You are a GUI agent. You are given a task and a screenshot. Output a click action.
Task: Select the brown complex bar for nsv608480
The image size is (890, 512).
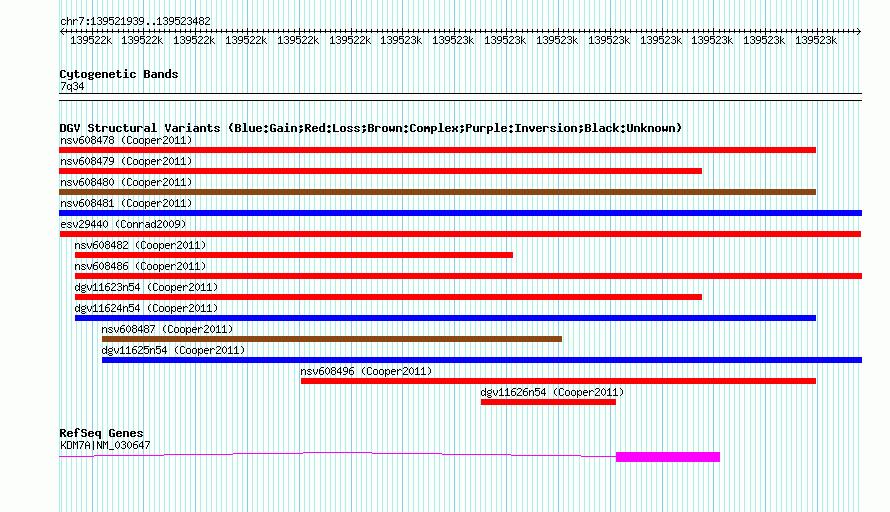point(438,192)
